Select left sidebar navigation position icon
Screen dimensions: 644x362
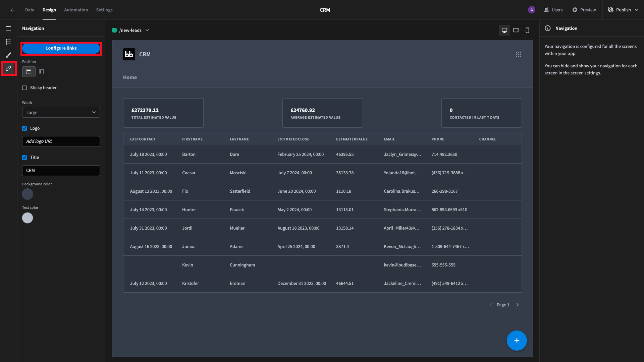tap(41, 72)
